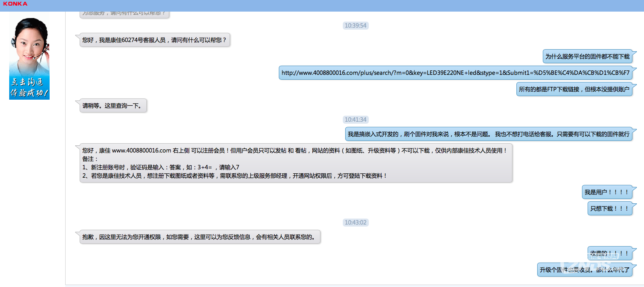
Task: Select the agent greeting mentioning 康佳60274号客服人员
Action: click(154, 40)
